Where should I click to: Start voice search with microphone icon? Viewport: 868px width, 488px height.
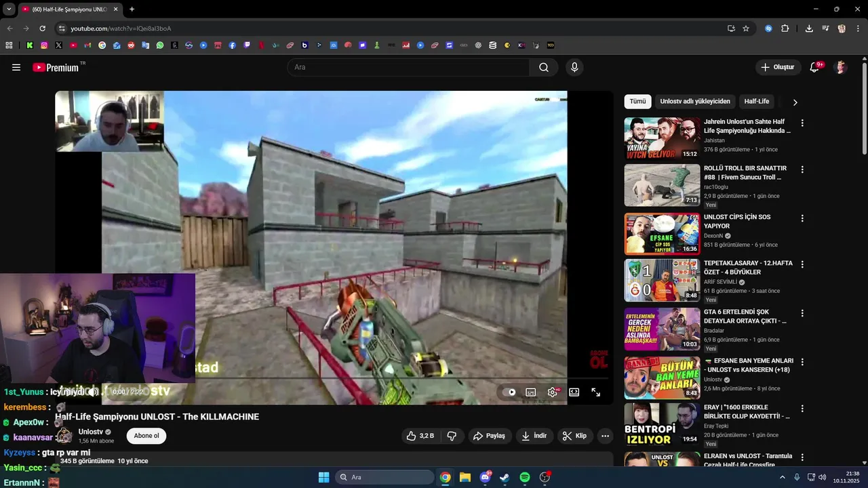[x=574, y=67]
